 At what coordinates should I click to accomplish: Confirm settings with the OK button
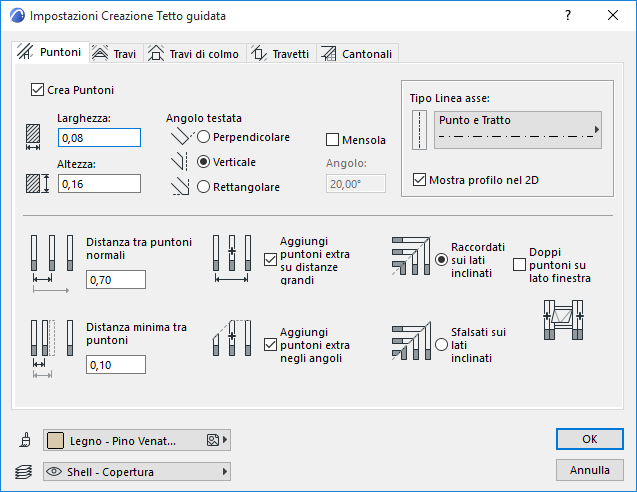[x=589, y=439]
